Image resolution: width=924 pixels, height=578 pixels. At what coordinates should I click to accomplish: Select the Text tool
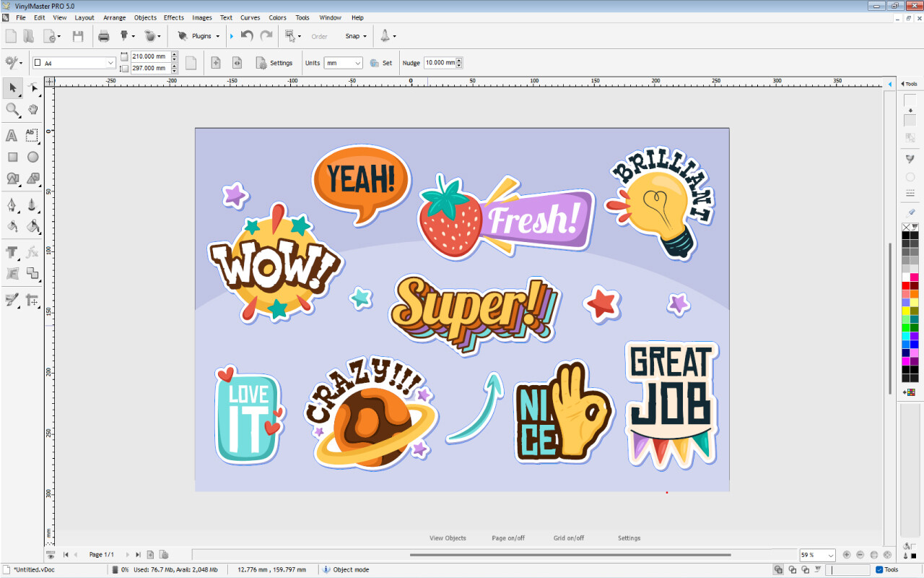(12, 135)
